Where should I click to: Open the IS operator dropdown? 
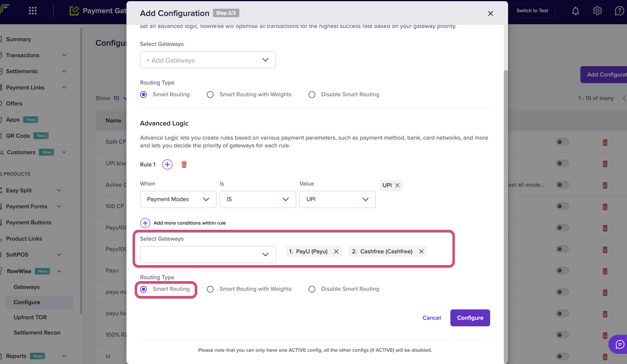257,199
